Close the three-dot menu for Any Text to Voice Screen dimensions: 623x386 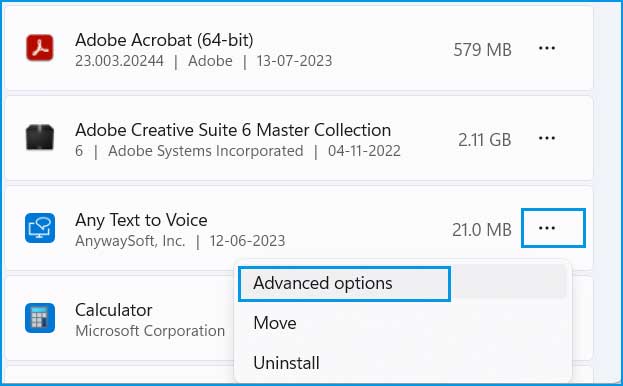(x=553, y=228)
